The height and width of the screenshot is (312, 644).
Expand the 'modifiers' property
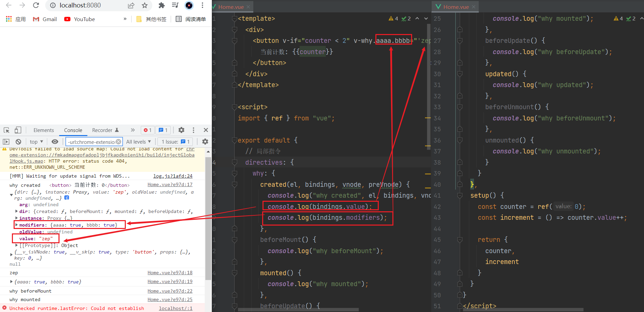pos(16,225)
